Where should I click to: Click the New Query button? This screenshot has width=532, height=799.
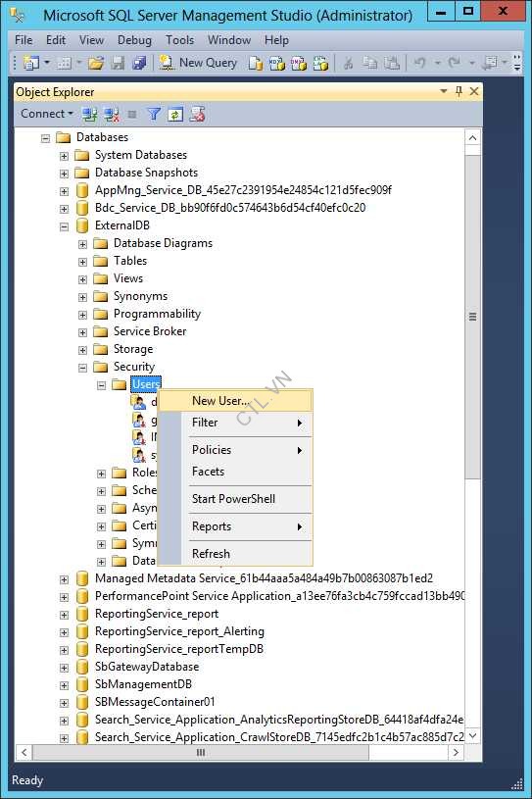199,63
